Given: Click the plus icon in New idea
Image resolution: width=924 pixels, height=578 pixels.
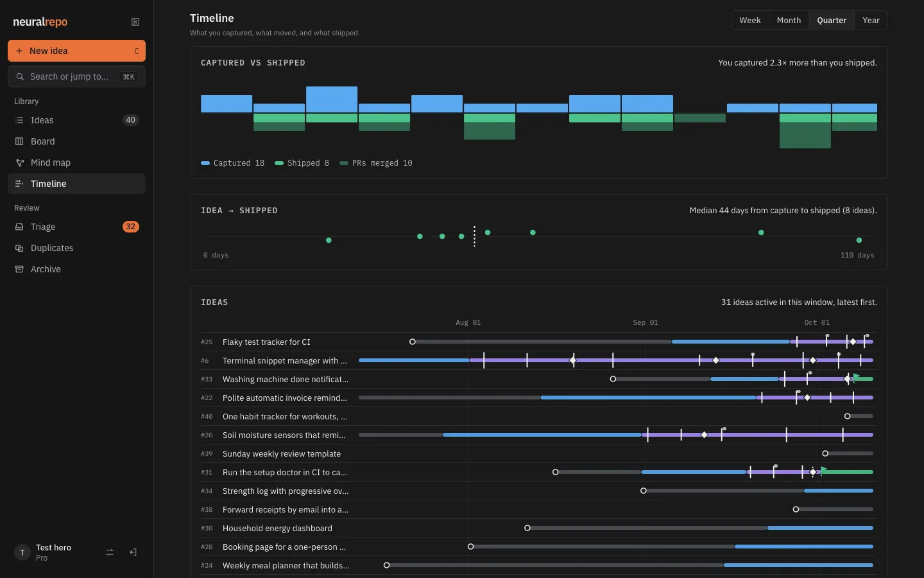Looking at the screenshot, I should point(19,51).
